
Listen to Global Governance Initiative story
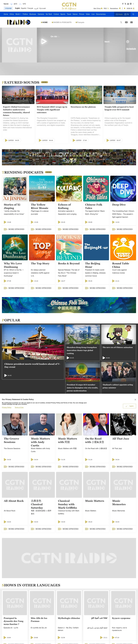[12, 140]
